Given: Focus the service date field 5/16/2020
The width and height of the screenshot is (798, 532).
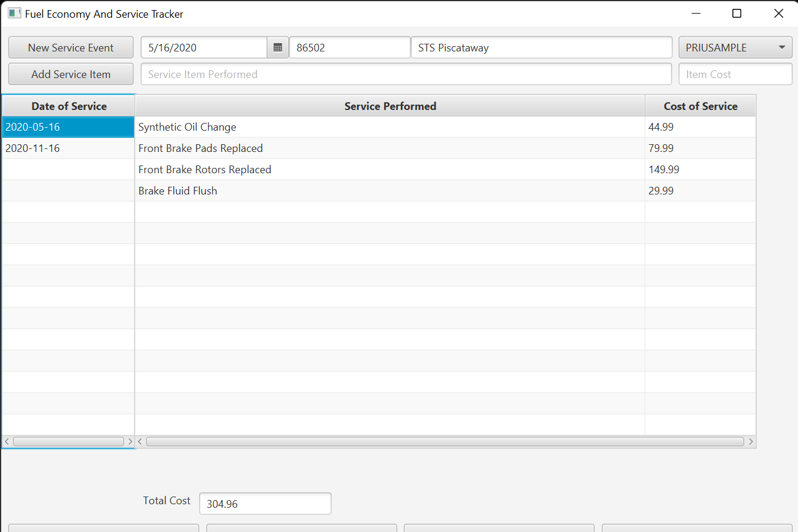Looking at the screenshot, I should tap(204, 48).
